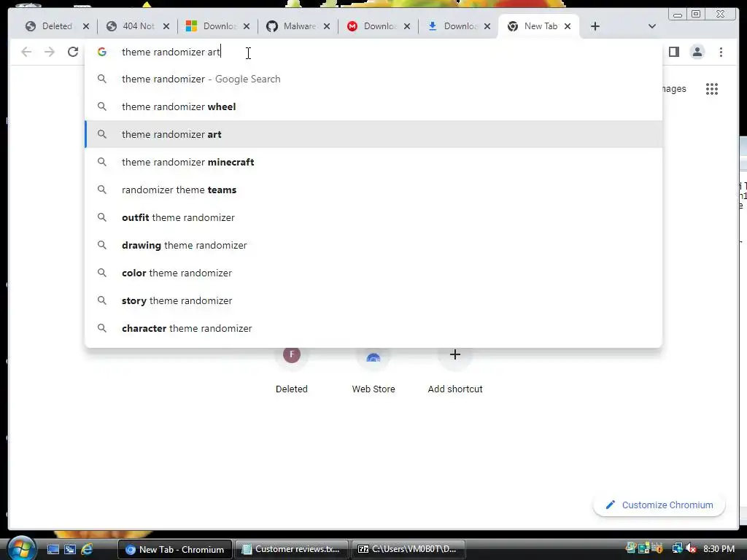The width and height of the screenshot is (747, 560).
Task: Open 7-Zip C:\Users taskbar button
Action: pos(409,549)
